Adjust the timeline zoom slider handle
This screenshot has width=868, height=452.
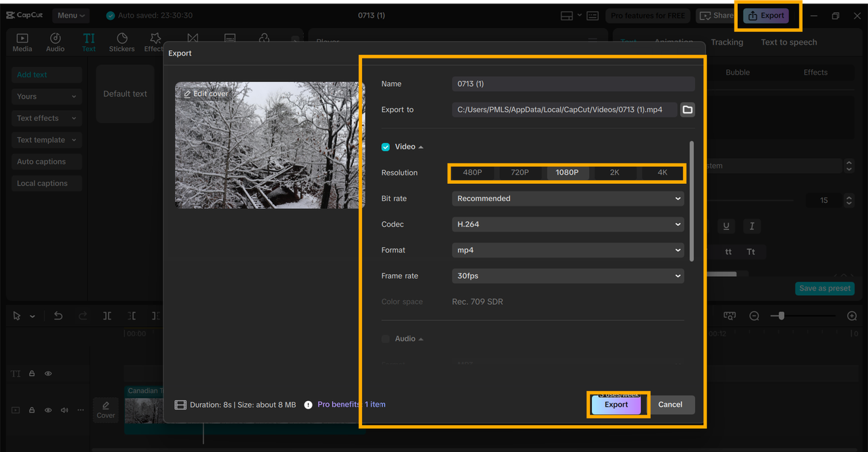[782, 316]
